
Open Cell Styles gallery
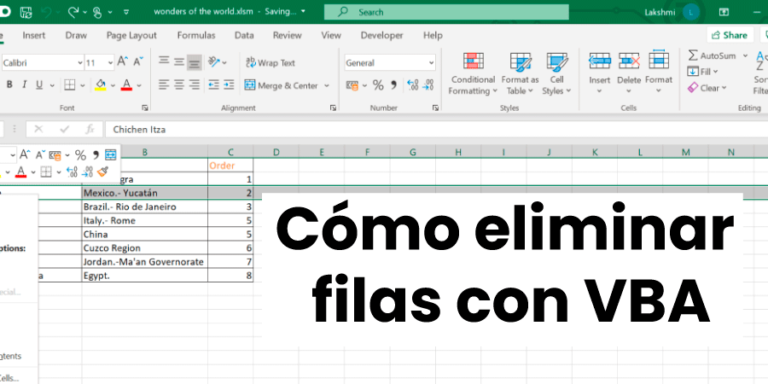tap(556, 74)
